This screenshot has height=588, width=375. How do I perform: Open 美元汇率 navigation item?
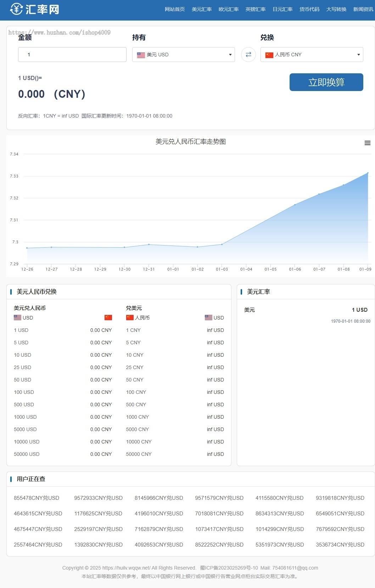point(202,9)
